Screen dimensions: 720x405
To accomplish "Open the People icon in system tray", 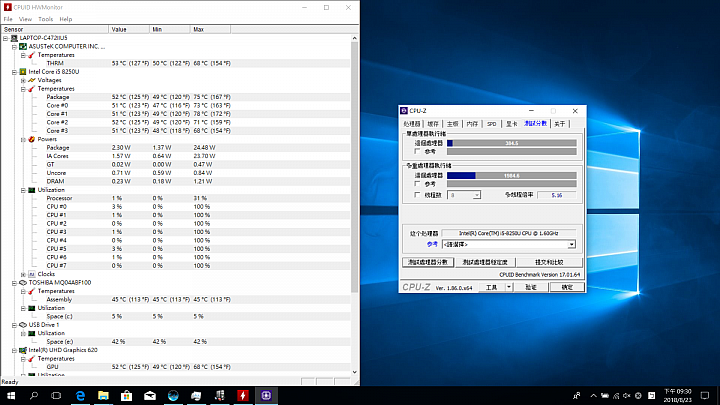I will coord(577,395).
